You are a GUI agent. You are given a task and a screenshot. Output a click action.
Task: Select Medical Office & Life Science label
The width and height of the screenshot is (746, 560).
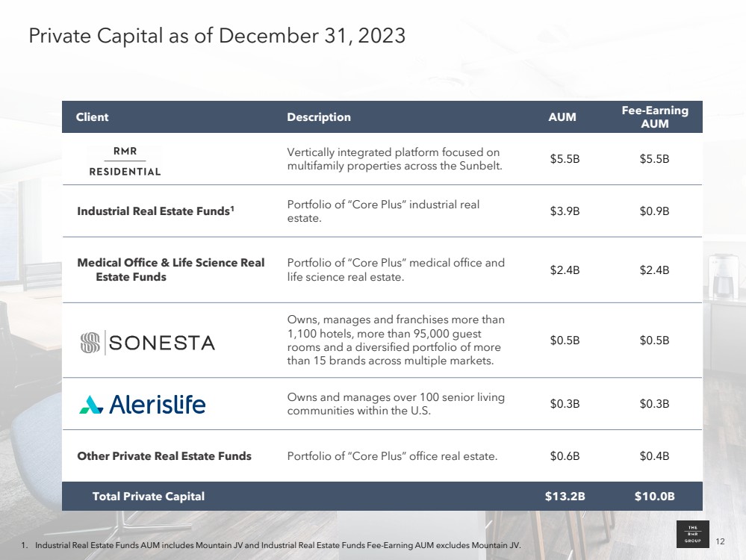click(x=171, y=270)
